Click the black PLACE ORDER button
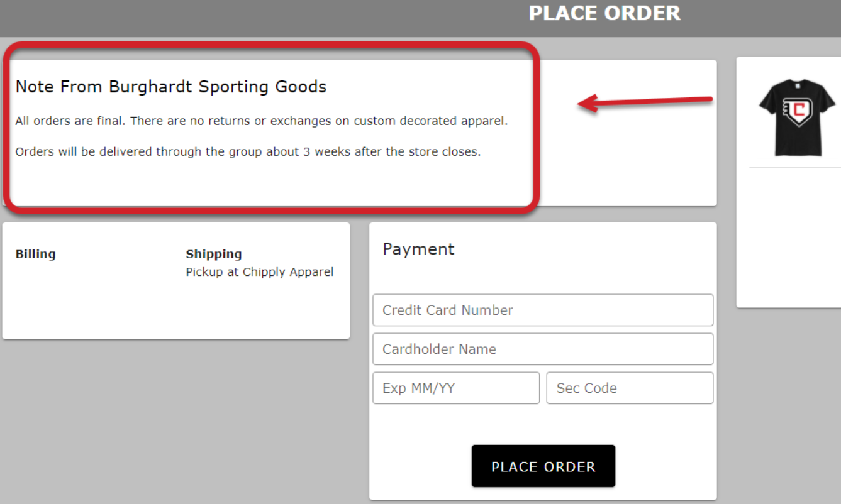The image size is (841, 504). (543, 466)
